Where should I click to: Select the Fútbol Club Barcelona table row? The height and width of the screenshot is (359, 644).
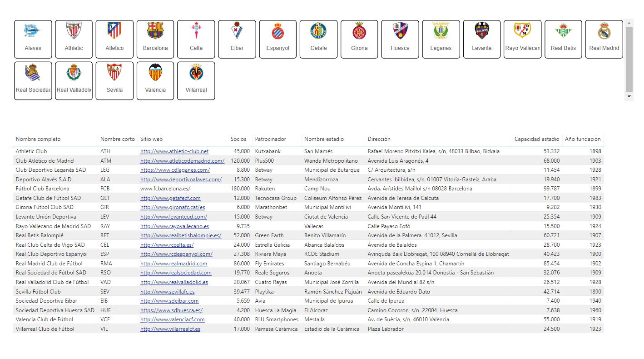coord(43,189)
